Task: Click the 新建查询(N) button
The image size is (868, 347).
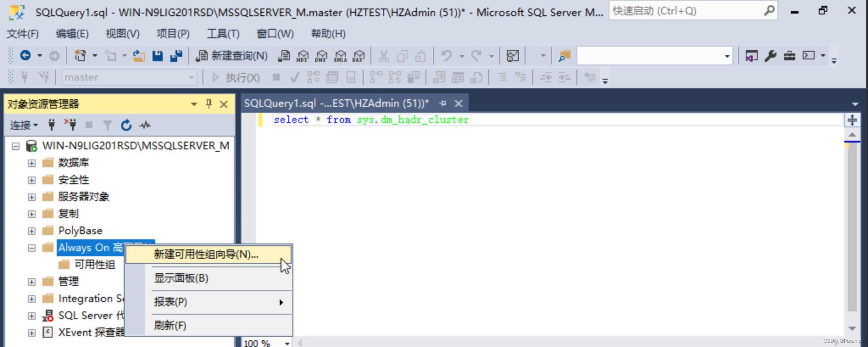Action: coord(232,56)
